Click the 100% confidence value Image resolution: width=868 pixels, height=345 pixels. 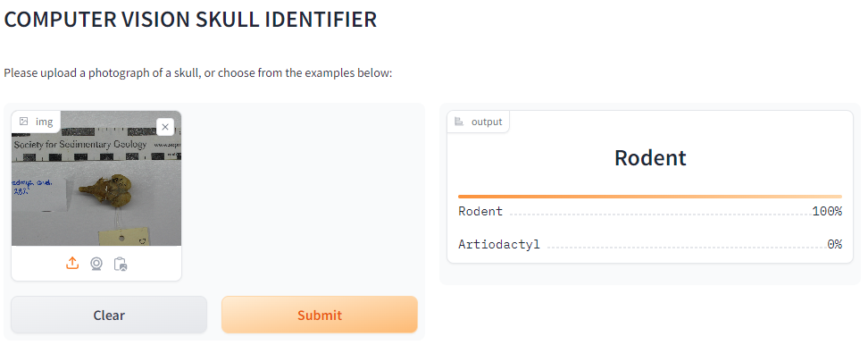point(827,211)
